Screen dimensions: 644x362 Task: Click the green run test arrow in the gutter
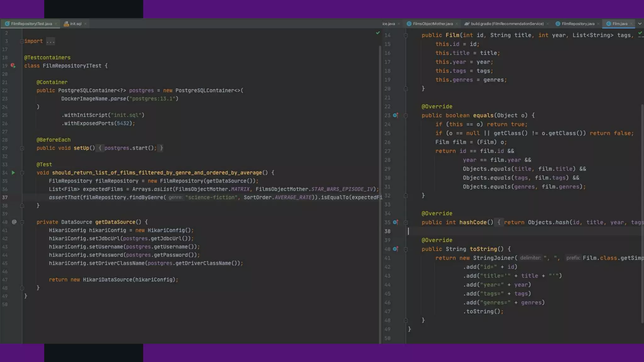click(13, 173)
